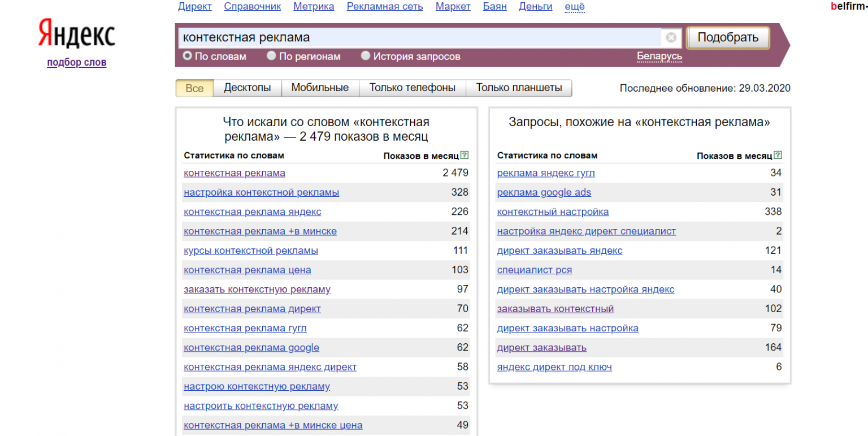Image resolution: width=868 pixels, height=436 pixels.
Task: Open the 'Директ' link in top navigation
Action: 194,7
